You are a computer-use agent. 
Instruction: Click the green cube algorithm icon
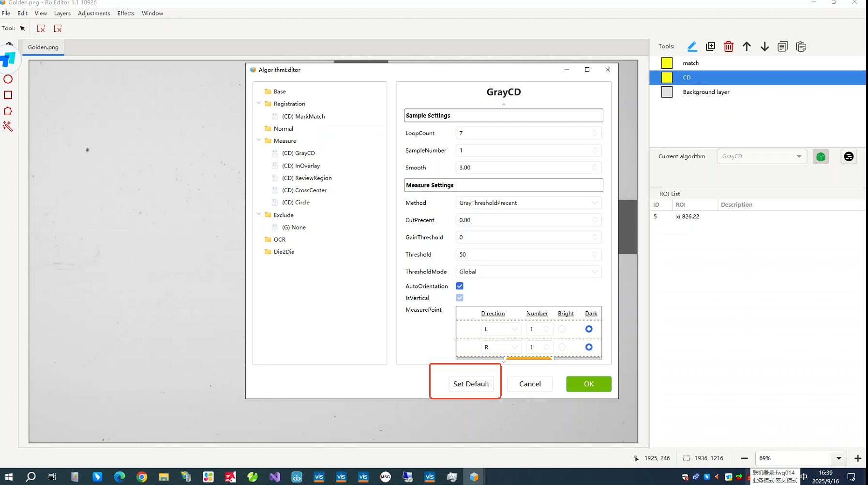pos(821,156)
